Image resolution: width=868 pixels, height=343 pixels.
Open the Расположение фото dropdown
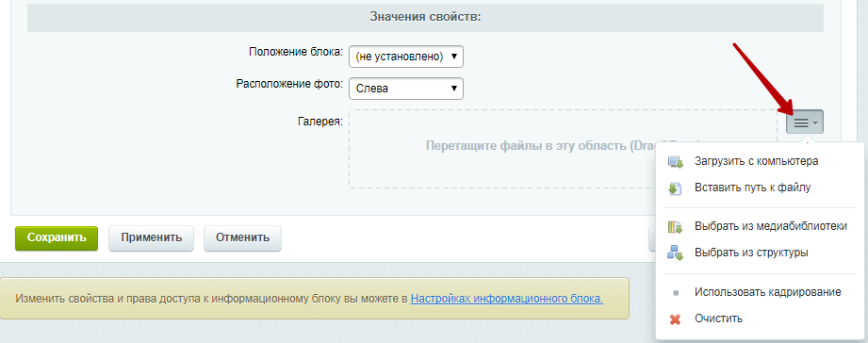point(406,89)
